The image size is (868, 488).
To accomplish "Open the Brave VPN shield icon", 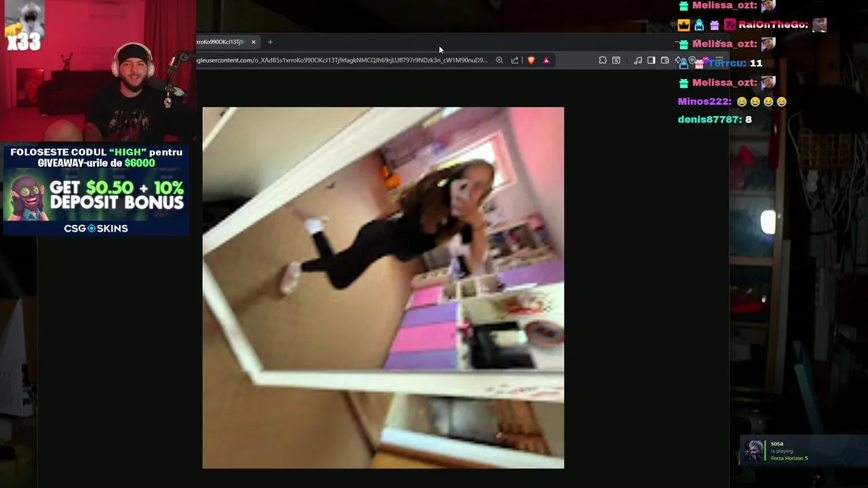I will click(x=692, y=60).
